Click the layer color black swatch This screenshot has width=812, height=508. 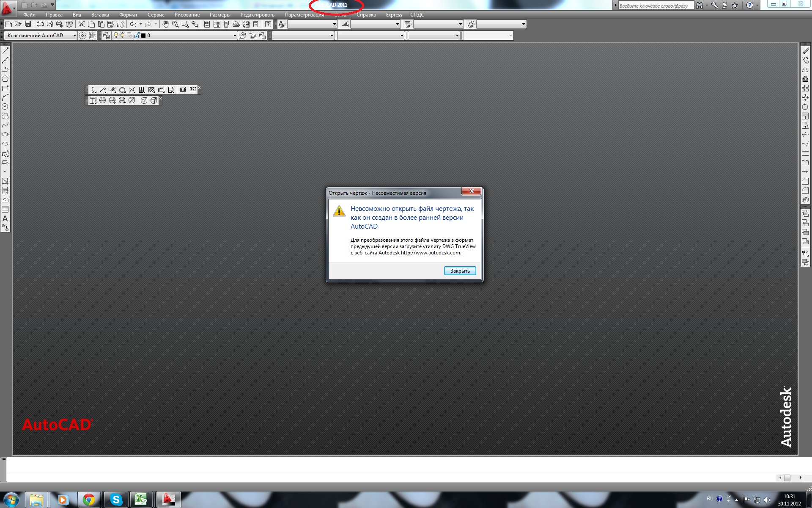[143, 36]
